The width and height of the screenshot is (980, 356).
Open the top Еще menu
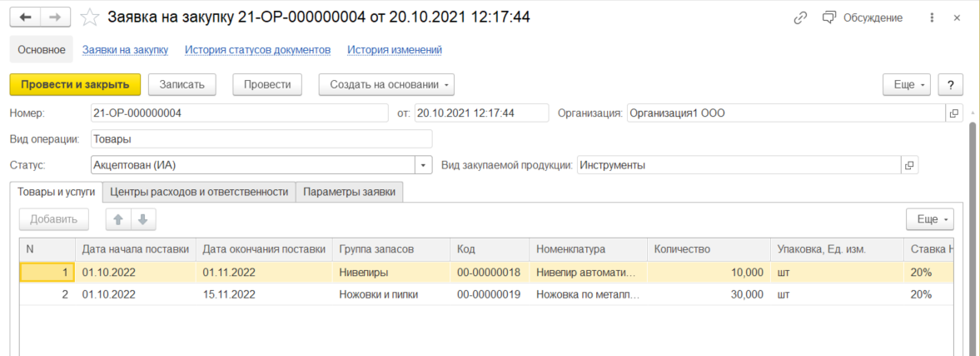(x=909, y=84)
